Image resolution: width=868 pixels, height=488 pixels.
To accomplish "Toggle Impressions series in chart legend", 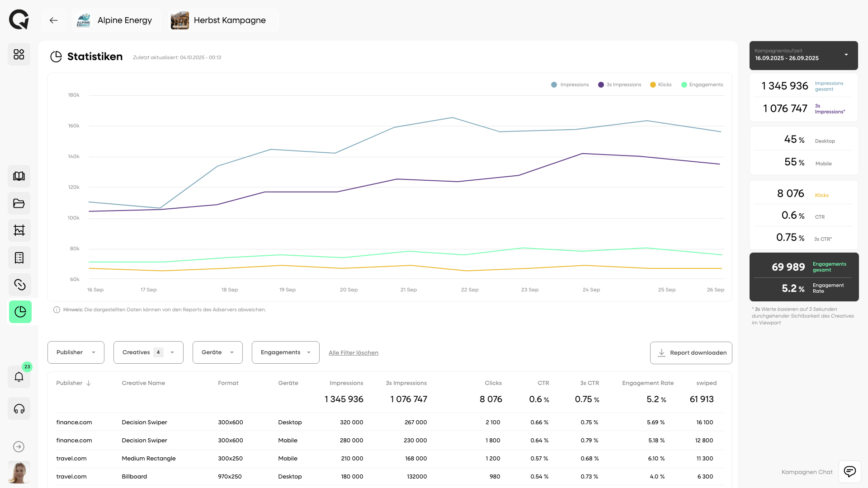I will pos(570,85).
